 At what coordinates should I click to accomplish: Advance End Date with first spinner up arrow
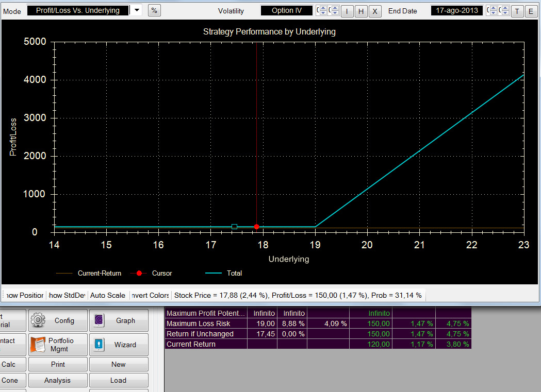[x=494, y=8]
